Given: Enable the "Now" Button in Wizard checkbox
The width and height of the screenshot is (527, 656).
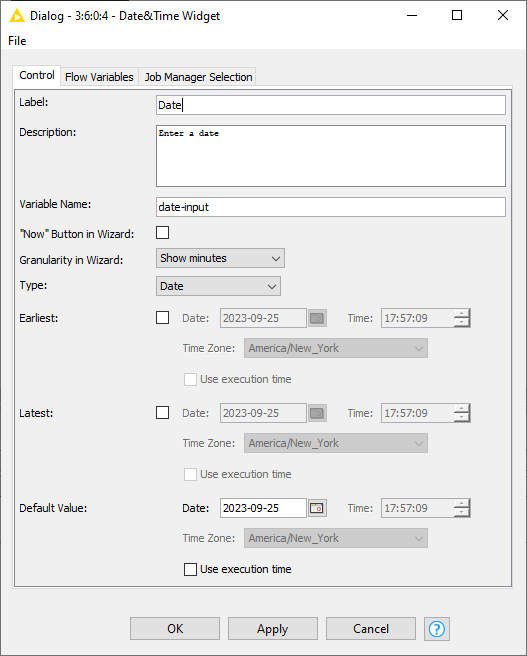Looking at the screenshot, I should [x=162, y=233].
